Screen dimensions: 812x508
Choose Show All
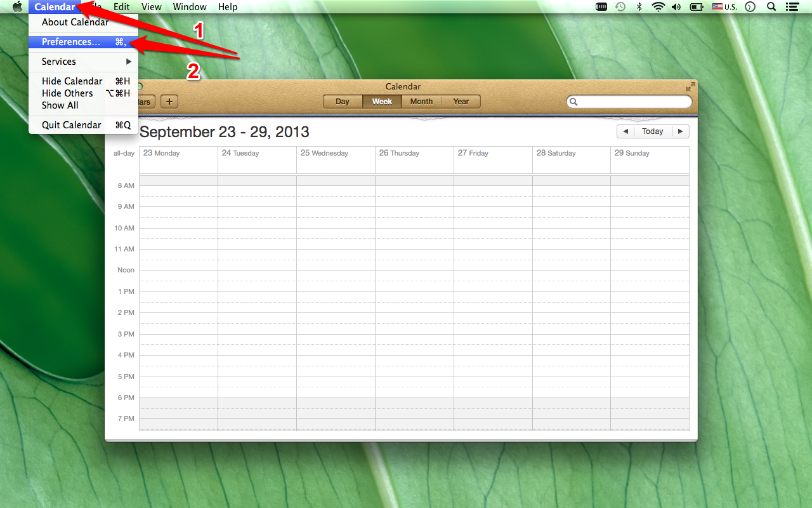(83, 105)
